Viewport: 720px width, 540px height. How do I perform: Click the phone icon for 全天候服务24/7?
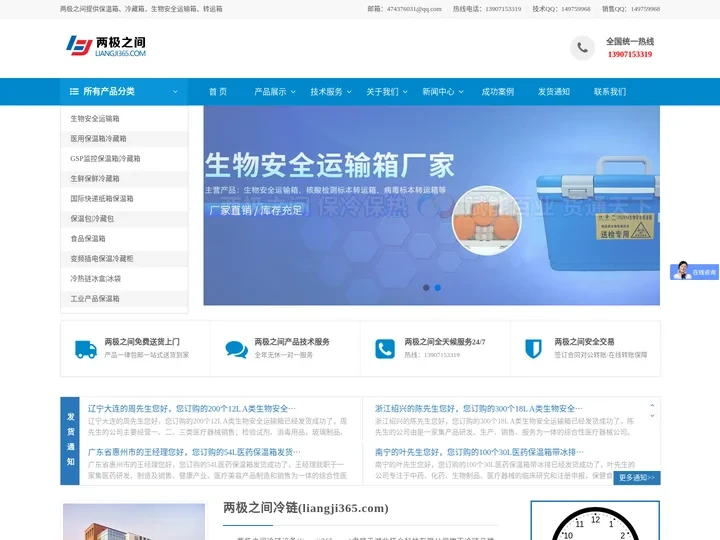tap(385, 349)
